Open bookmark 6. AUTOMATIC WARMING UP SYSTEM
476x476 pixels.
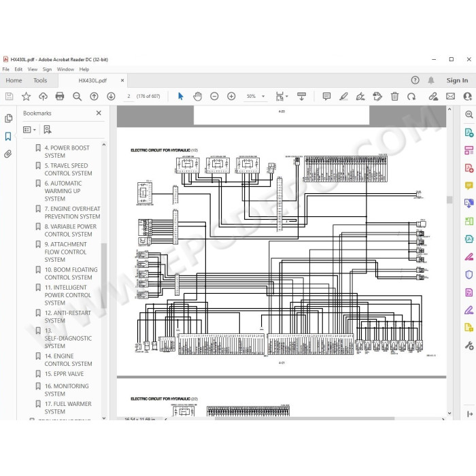pos(63,191)
